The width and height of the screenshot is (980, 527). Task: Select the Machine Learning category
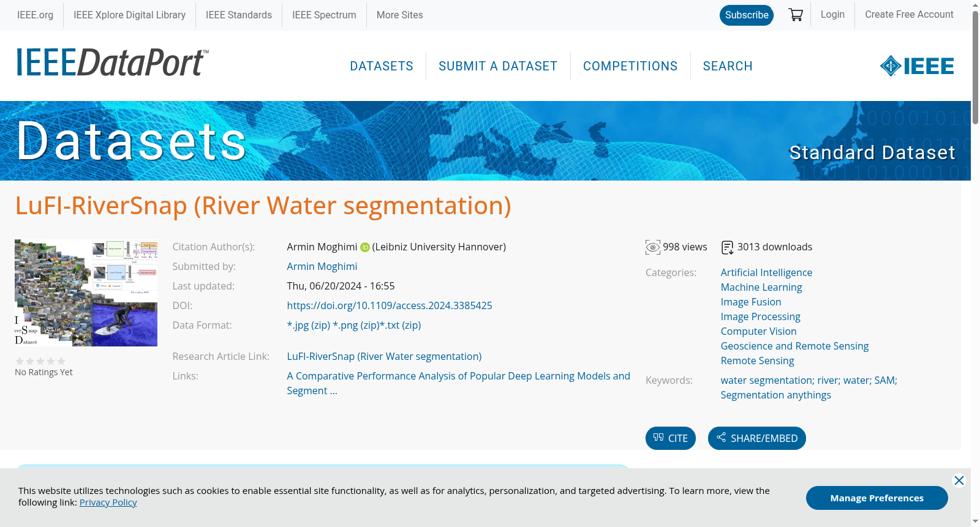coord(761,287)
